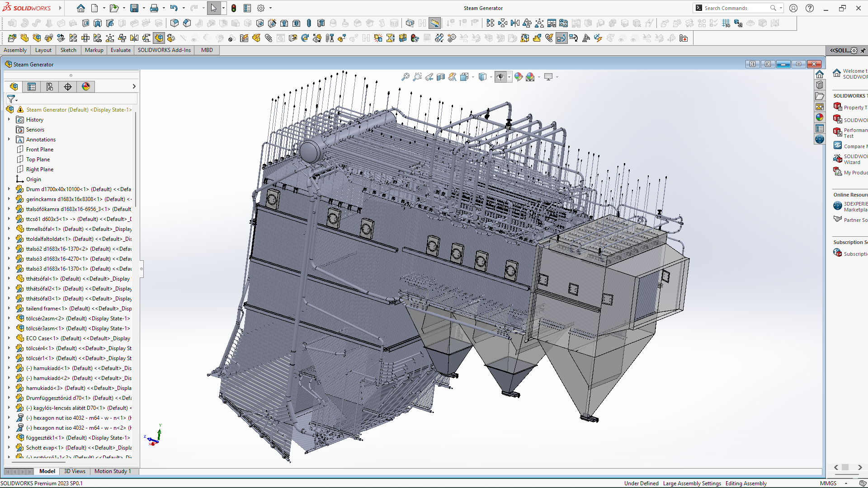Open the Options gear icon
Viewport: 868px width, 488px height.
click(261, 8)
